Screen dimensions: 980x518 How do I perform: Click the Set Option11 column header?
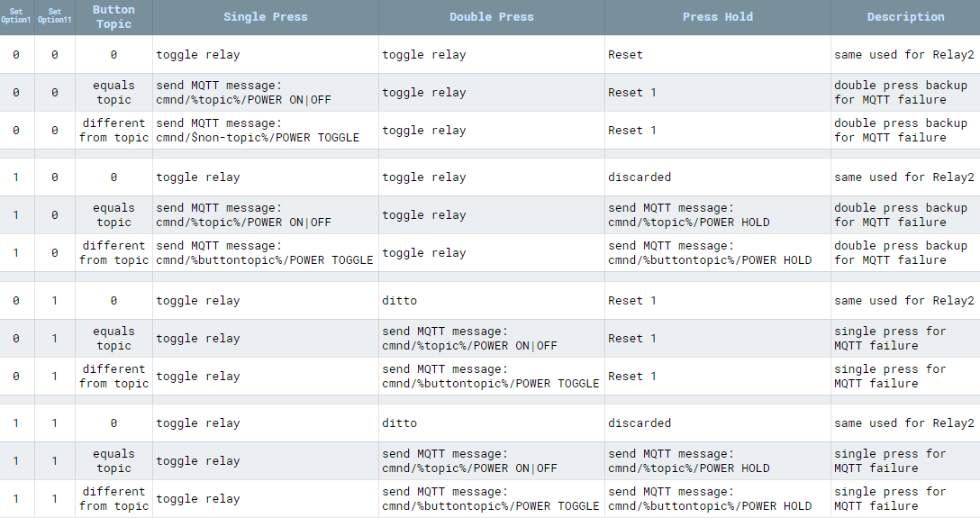[x=54, y=17]
